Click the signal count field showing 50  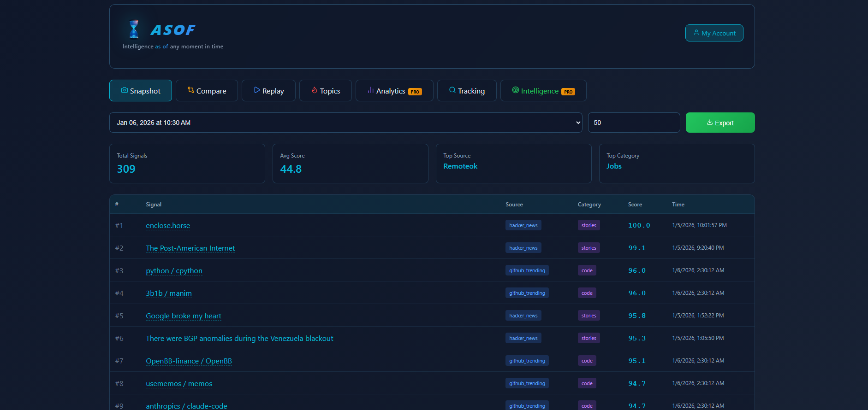pyautogui.click(x=634, y=123)
